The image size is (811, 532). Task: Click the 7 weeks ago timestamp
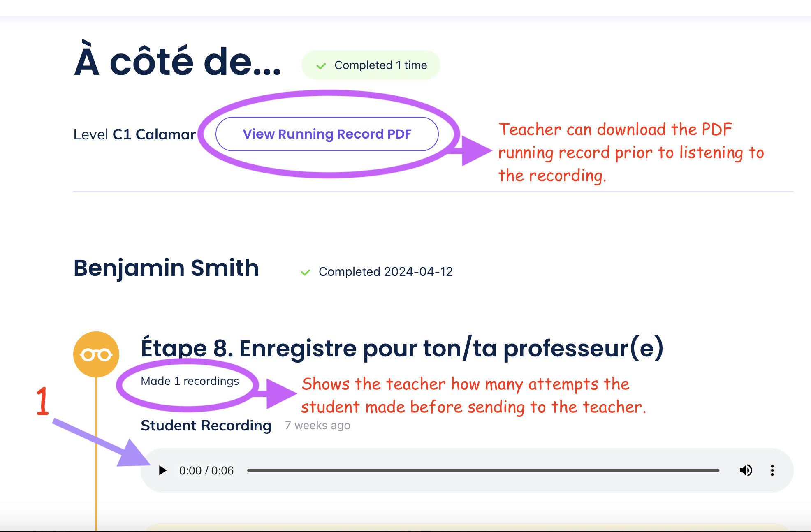(x=317, y=426)
